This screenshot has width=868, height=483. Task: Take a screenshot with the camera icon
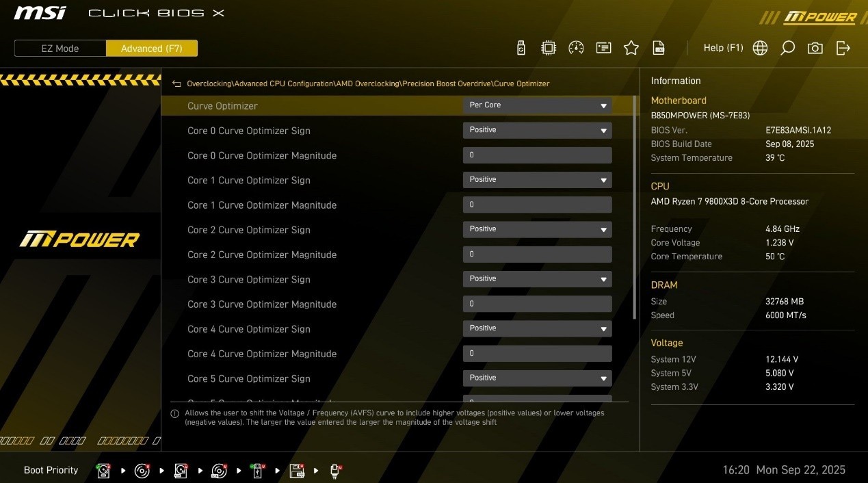click(815, 48)
